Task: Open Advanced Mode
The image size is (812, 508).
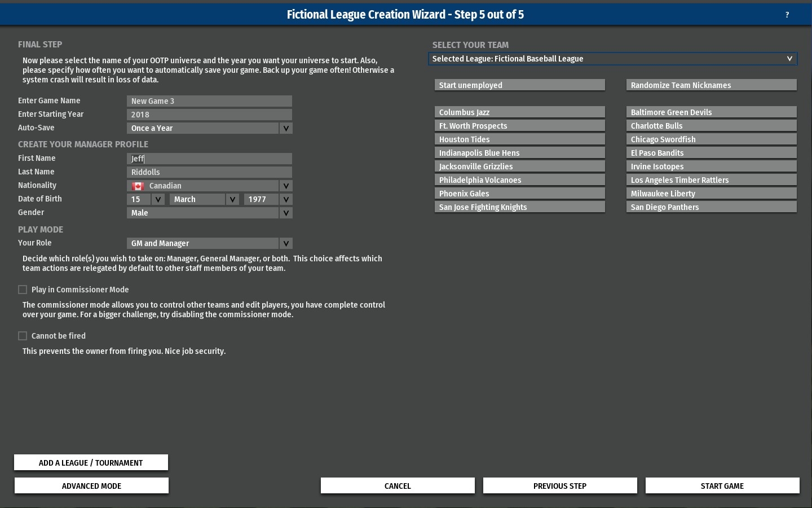Action: click(x=91, y=485)
